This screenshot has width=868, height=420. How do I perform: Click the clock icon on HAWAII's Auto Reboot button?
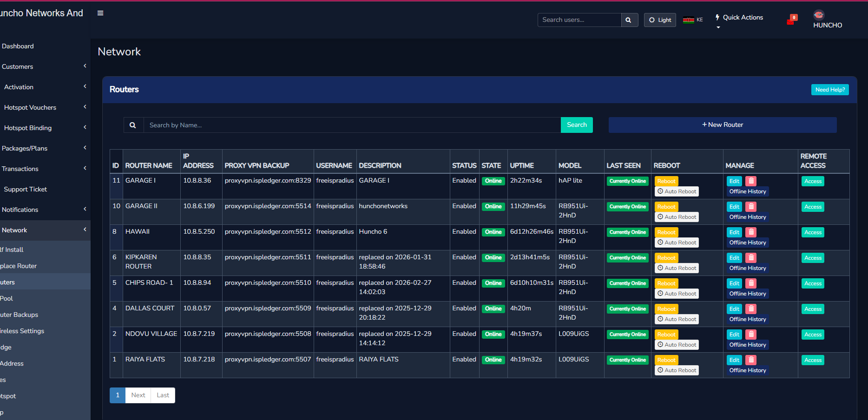tap(660, 242)
